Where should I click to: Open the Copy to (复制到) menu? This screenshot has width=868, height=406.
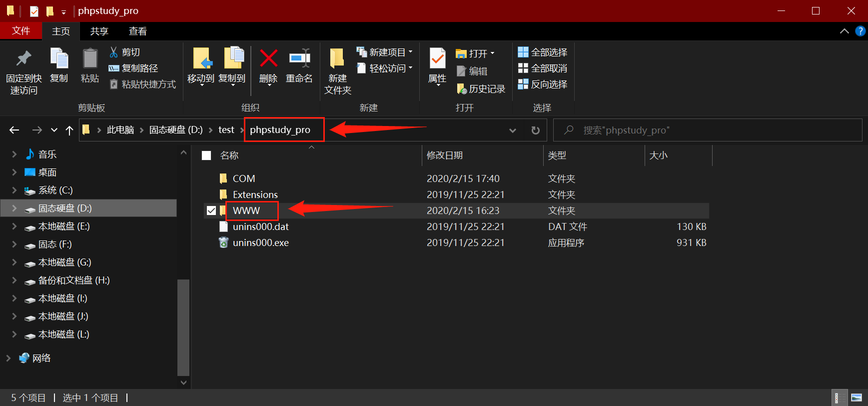232,66
